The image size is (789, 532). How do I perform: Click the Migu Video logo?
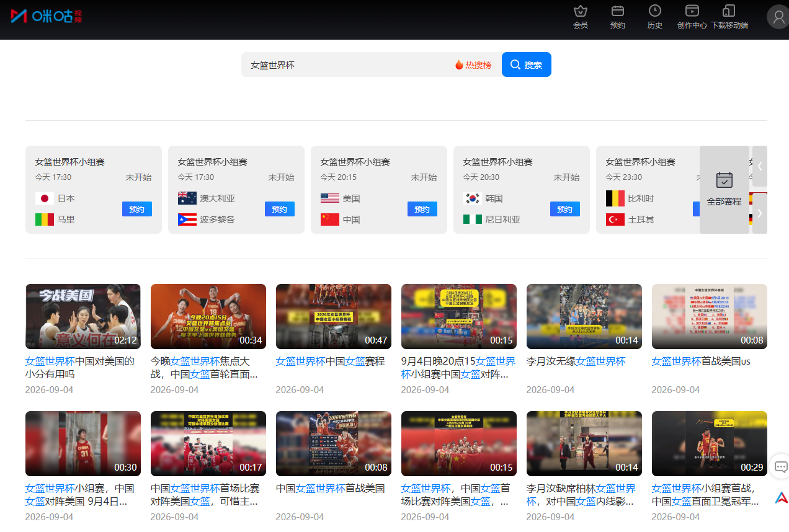[x=47, y=16]
